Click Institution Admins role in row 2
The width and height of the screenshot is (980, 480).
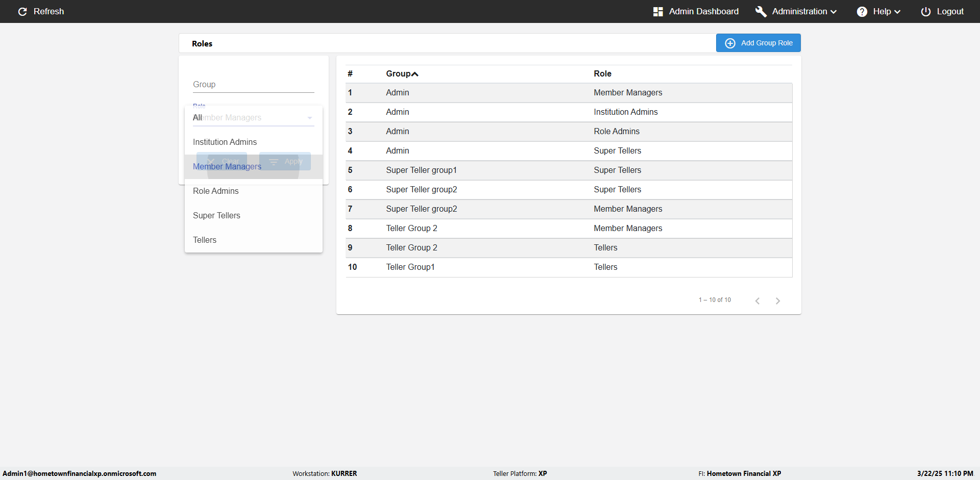pyautogui.click(x=626, y=112)
